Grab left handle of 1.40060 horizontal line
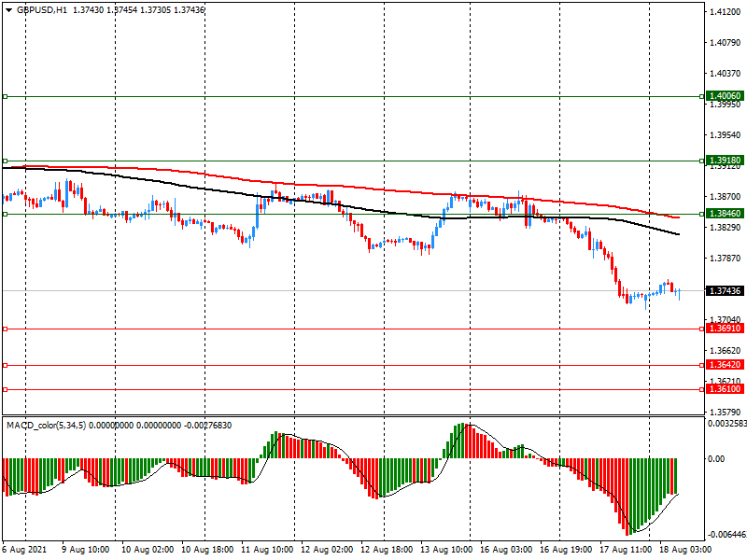Screen dimensions: 747x560 [x=6, y=97]
